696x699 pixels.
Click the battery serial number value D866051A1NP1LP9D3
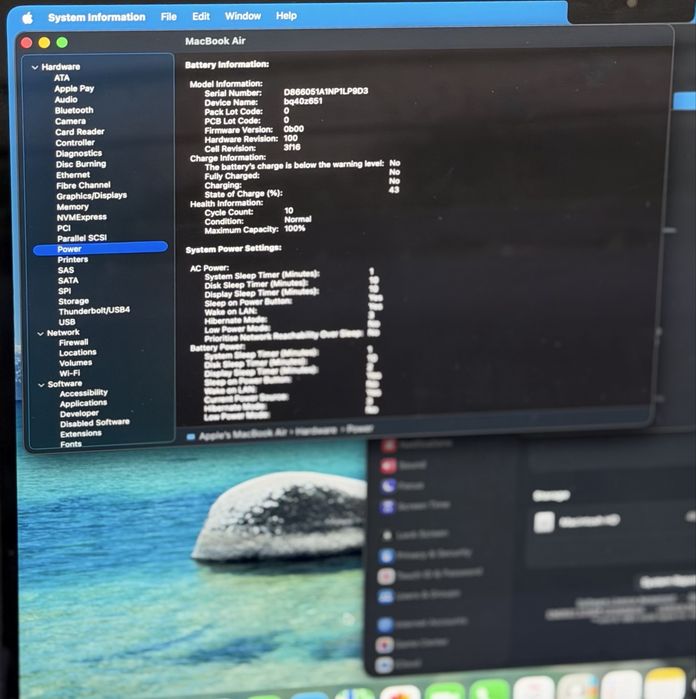tap(326, 91)
